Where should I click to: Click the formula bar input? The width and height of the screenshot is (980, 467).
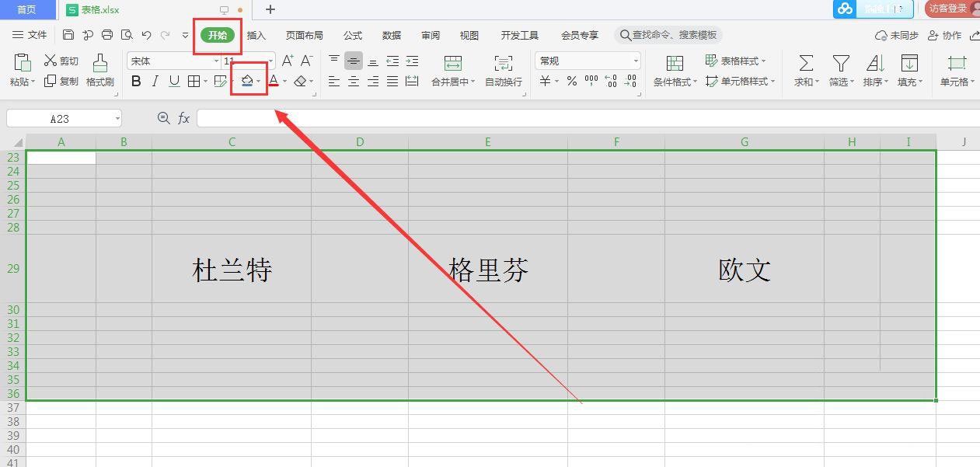[x=588, y=118]
